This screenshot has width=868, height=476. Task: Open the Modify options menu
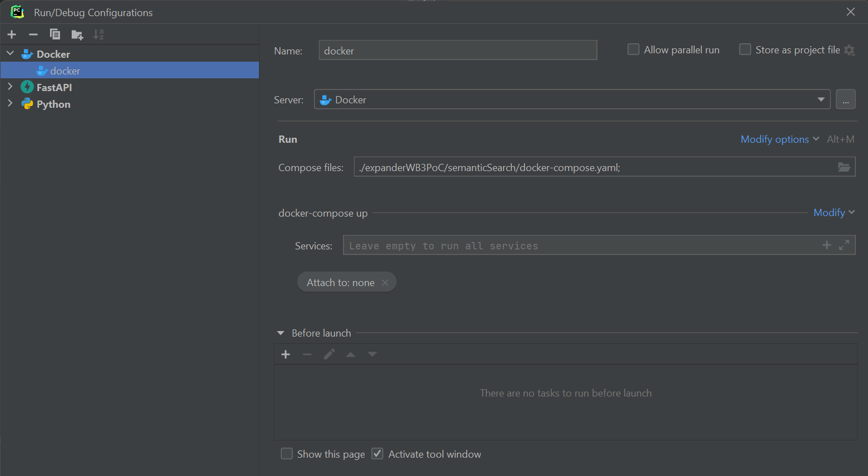pyautogui.click(x=780, y=139)
